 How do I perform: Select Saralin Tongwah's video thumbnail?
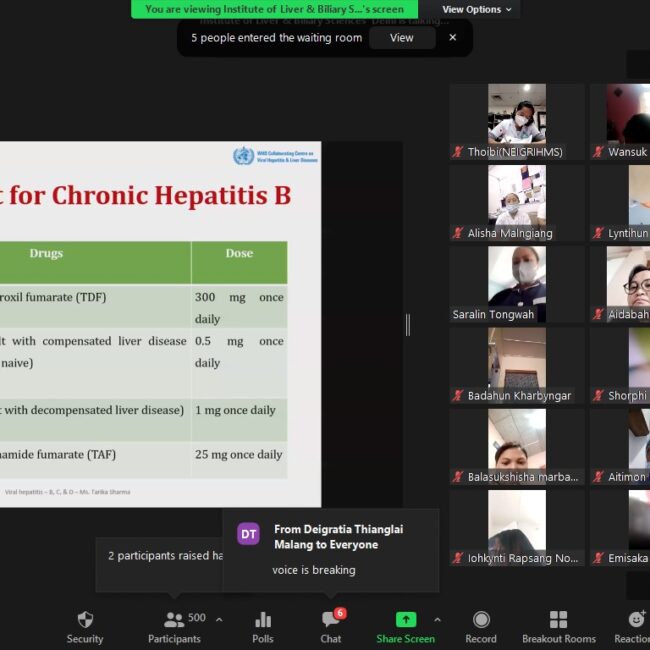(516, 276)
